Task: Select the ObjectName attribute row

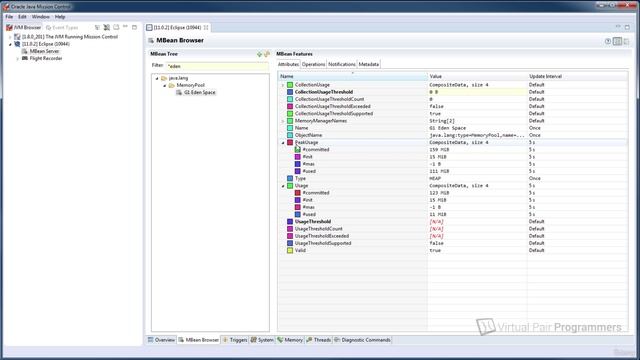Action: coord(453,135)
